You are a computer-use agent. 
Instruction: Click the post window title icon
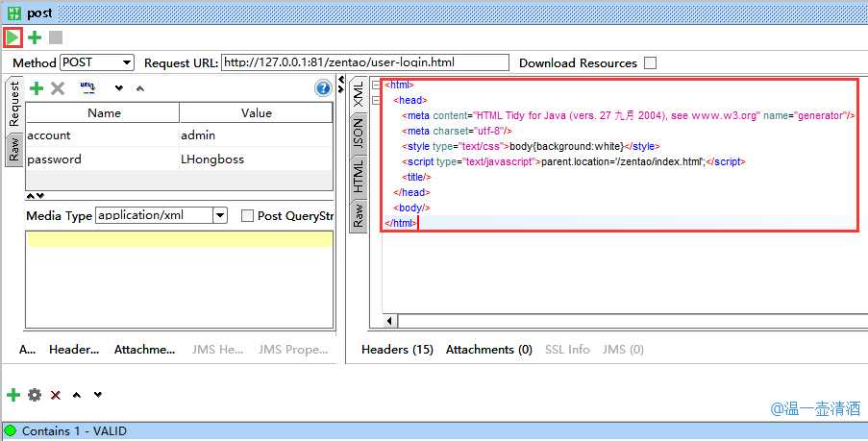(x=13, y=12)
